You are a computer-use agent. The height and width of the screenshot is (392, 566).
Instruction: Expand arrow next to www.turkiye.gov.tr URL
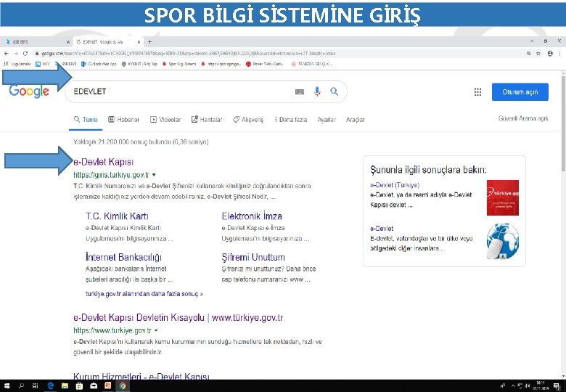click(x=156, y=330)
